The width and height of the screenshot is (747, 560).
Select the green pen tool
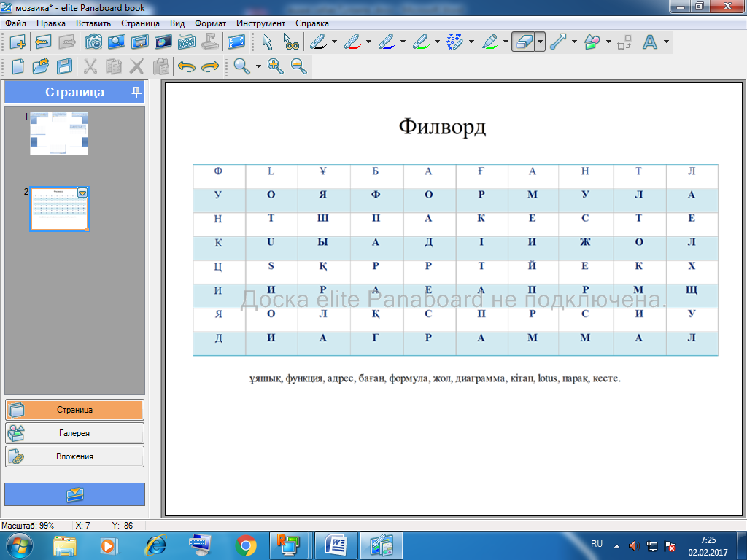(421, 42)
